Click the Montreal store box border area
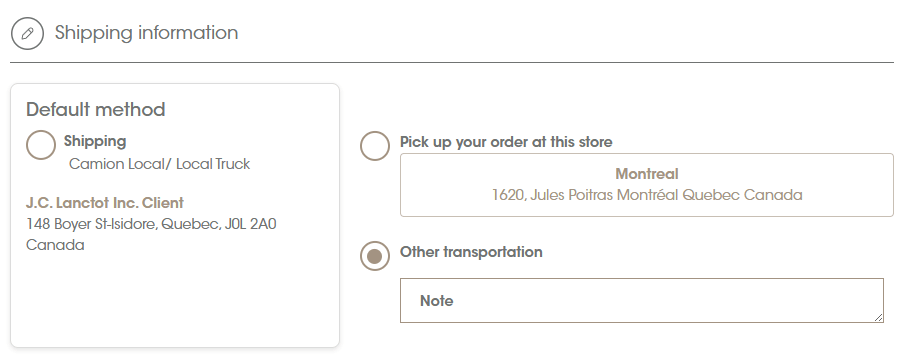 click(x=646, y=185)
